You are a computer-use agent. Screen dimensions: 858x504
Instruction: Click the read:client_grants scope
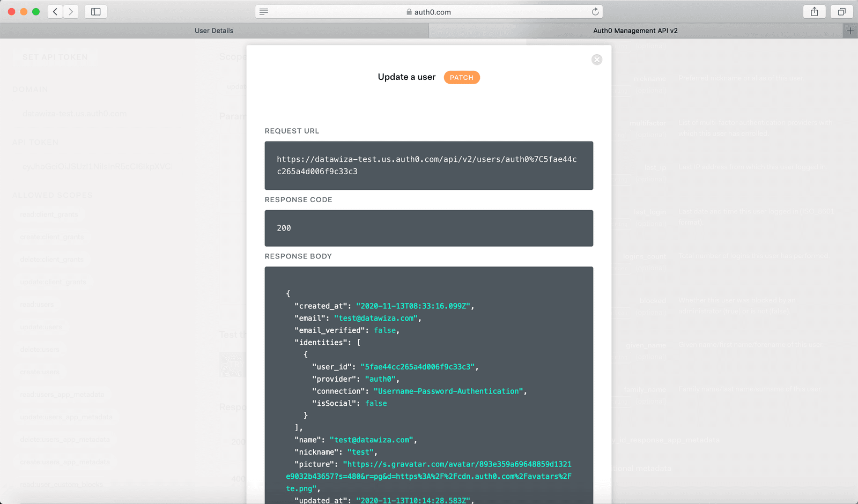point(49,214)
